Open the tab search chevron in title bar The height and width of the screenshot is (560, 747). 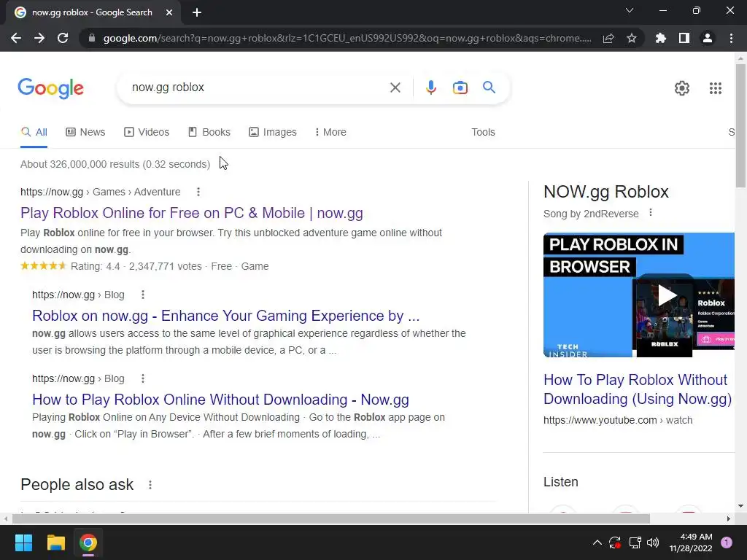coord(630,10)
